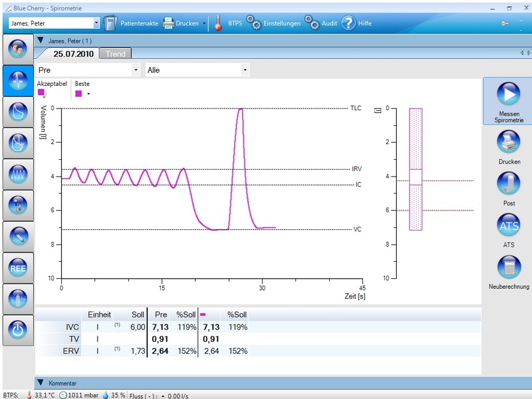Switch to the Trend tab
Image resolution: width=532 pixels, height=399 pixels.
point(115,54)
